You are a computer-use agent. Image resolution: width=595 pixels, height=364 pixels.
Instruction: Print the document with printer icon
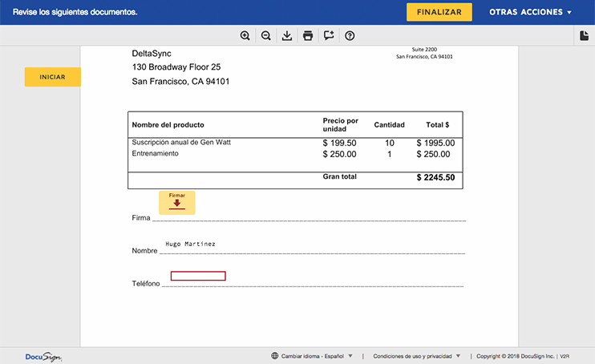pos(308,36)
